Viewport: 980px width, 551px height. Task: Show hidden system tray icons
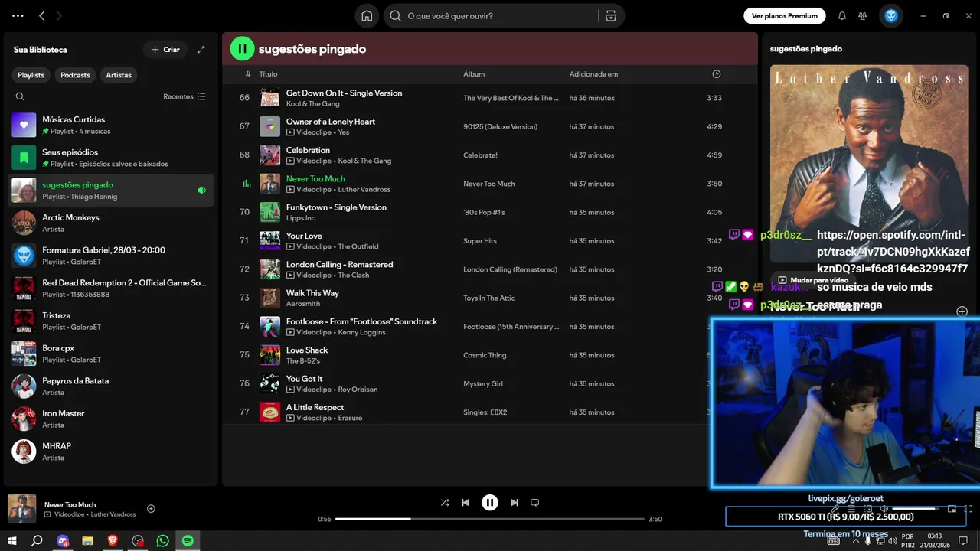click(856, 541)
